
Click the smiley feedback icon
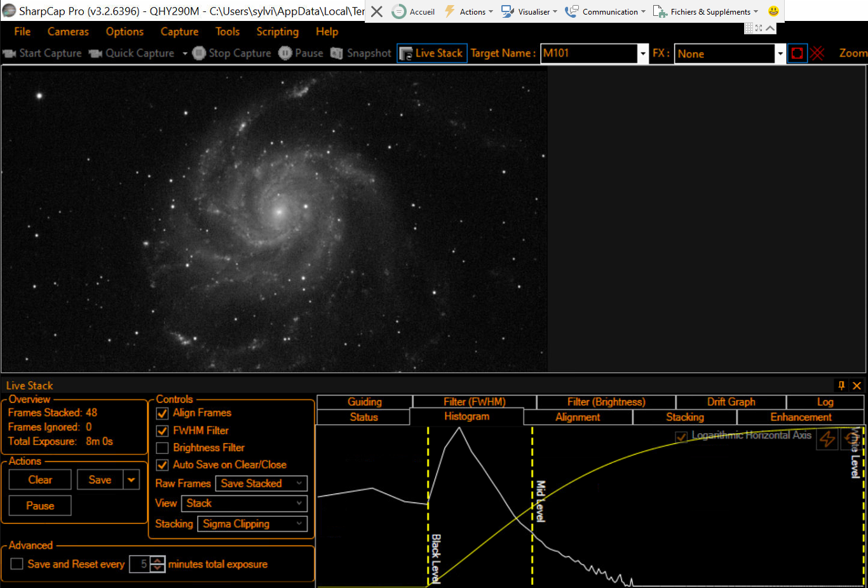773,11
